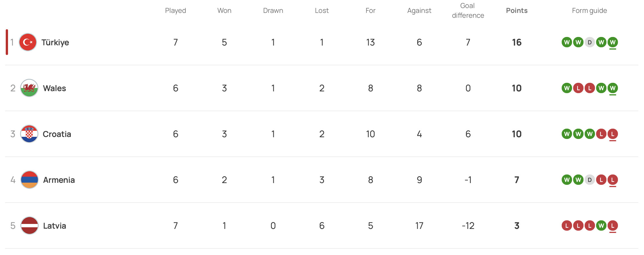Image resolution: width=644 pixels, height=255 pixels.
Task: Click the Played column header
Action: pos(175,11)
